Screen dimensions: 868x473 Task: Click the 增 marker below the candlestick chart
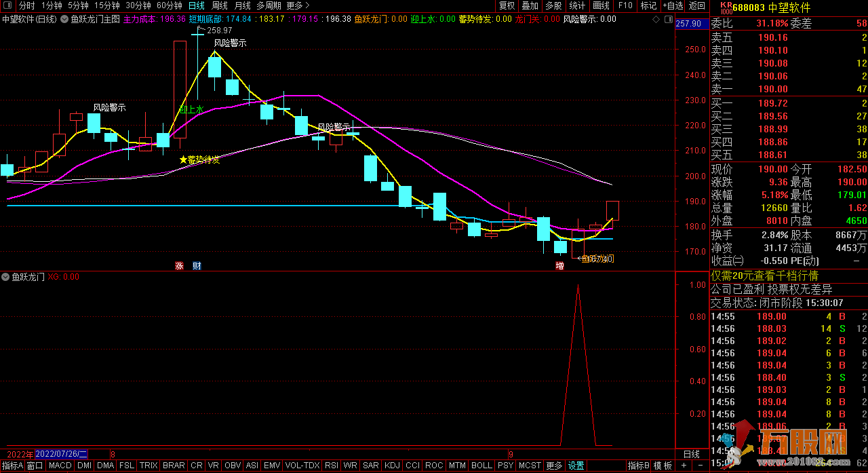[x=560, y=265]
